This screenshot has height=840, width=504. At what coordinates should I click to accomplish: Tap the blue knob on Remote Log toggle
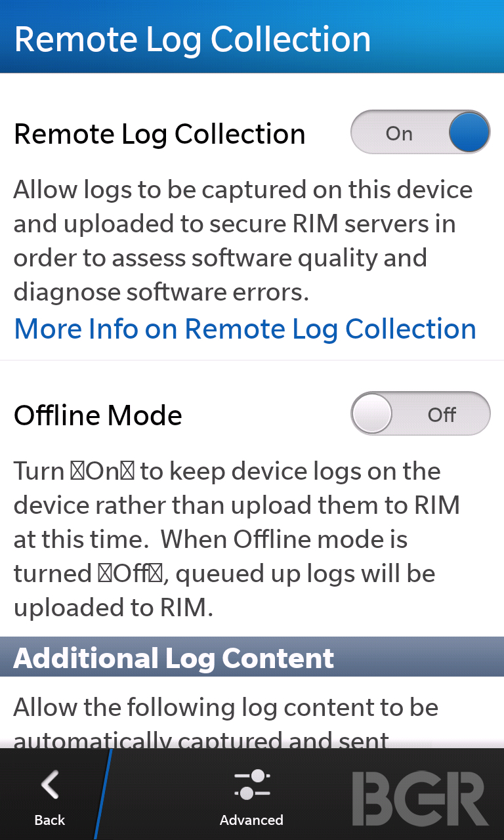469,133
